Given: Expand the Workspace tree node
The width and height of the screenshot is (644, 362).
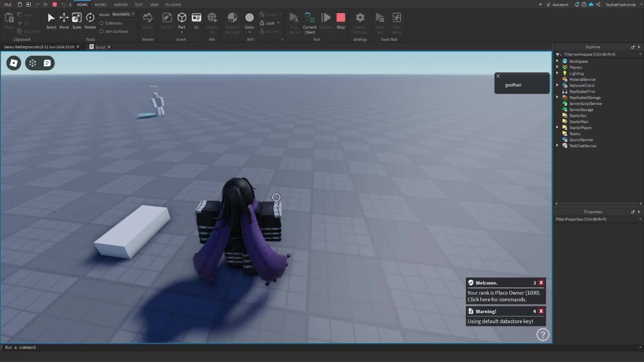Looking at the screenshot, I should (557, 61).
